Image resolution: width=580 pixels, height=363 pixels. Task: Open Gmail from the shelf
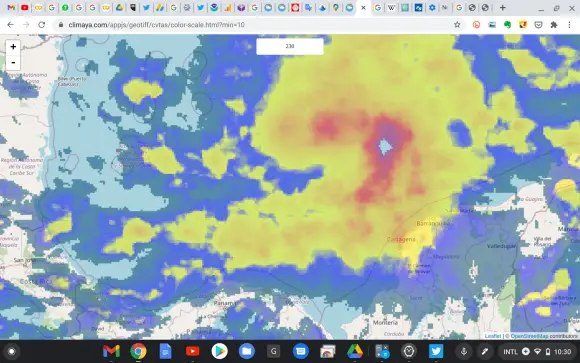point(111,351)
